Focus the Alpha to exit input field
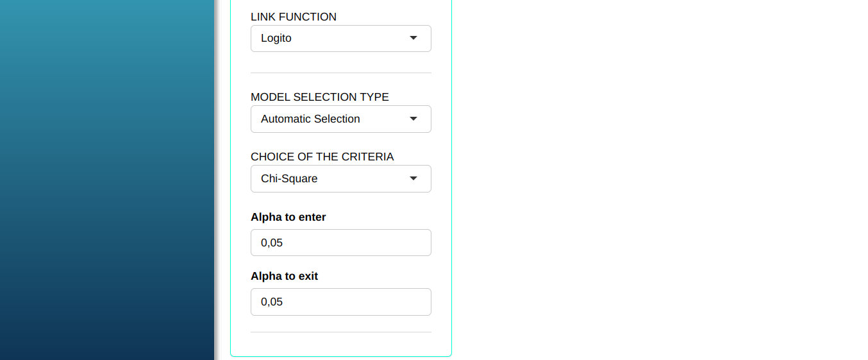 340,302
